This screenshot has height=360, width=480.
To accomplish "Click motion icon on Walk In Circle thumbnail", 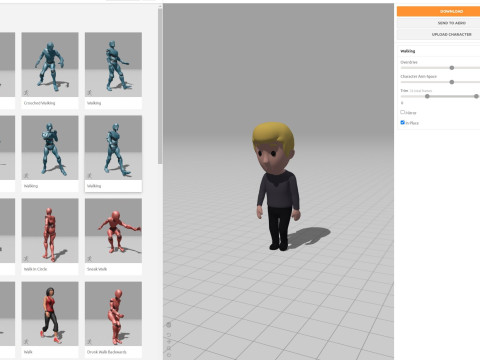I will (26, 259).
